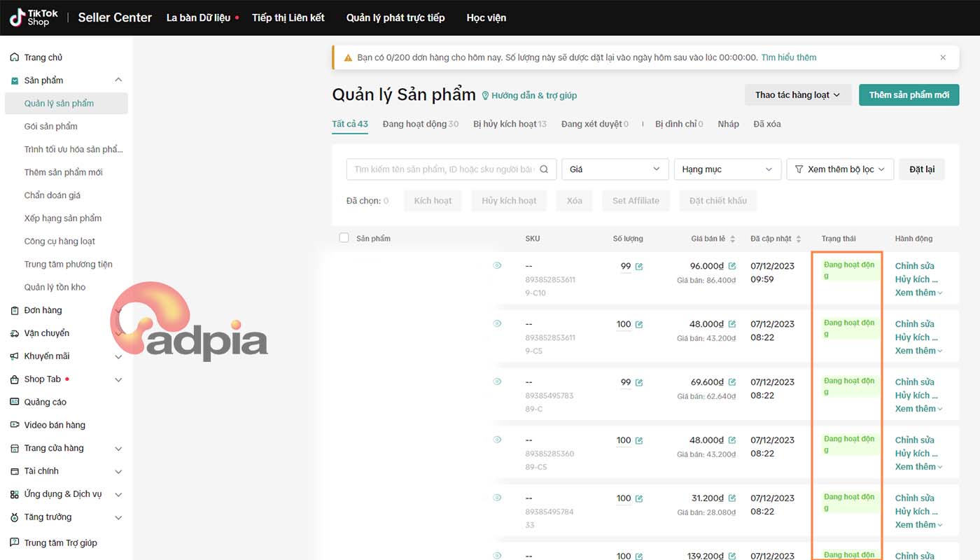
Task: Expand the Khuyến mãi sidebar section
Action: 118,356
